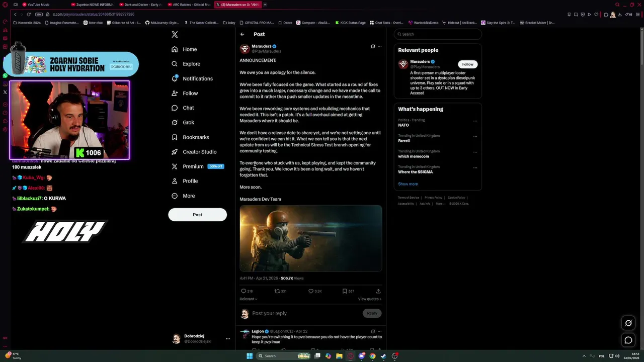Open Discord from the taskbar
Viewport: 644px width, 362px height.
pyautogui.click(x=361, y=356)
